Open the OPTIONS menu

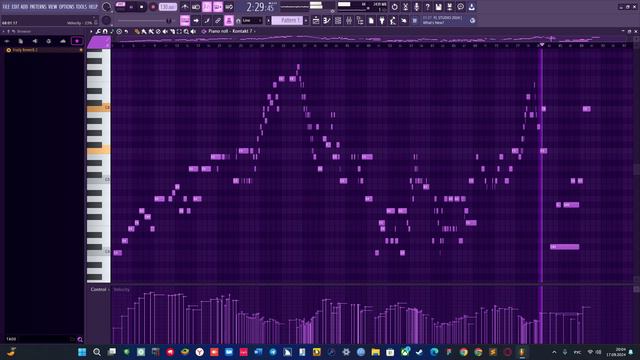pyautogui.click(x=67, y=7)
